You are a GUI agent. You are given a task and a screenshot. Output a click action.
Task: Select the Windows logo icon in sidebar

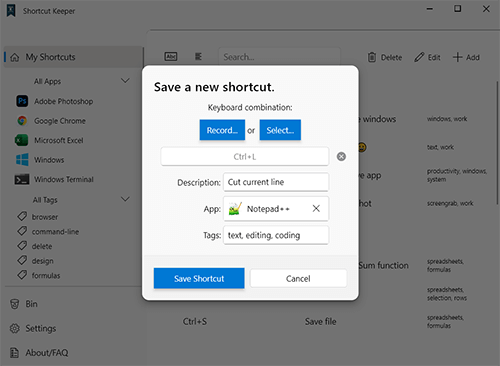pos(22,160)
